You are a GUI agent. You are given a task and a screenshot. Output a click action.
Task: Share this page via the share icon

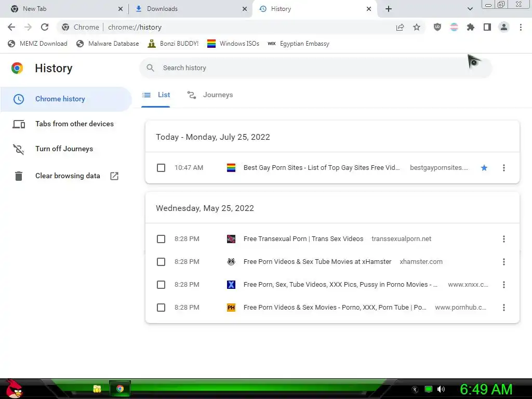pos(400,27)
